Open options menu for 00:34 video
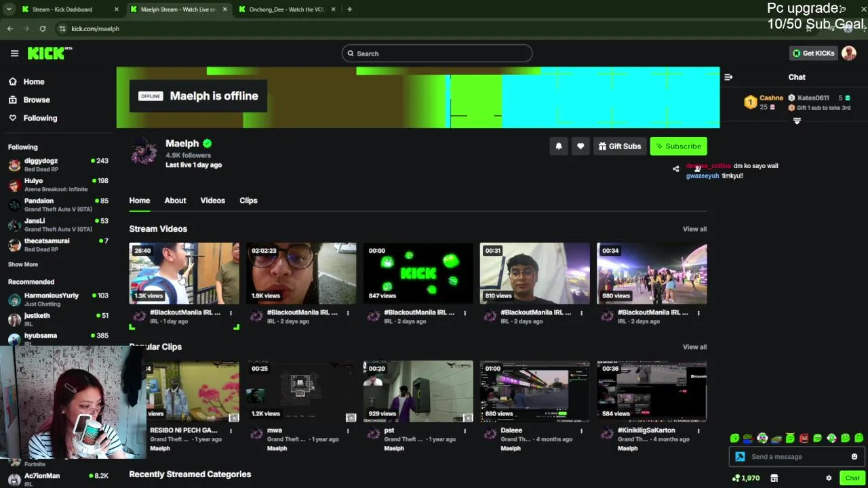 (698, 313)
